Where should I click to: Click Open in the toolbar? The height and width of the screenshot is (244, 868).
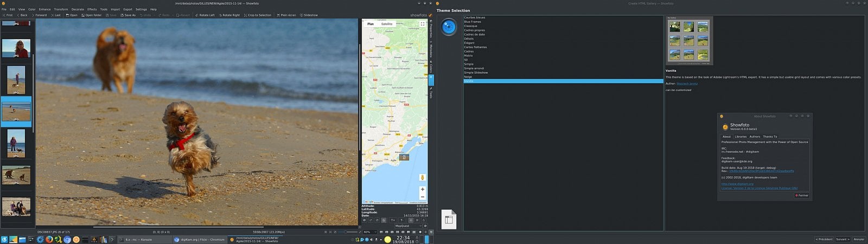[x=72, y=15]
